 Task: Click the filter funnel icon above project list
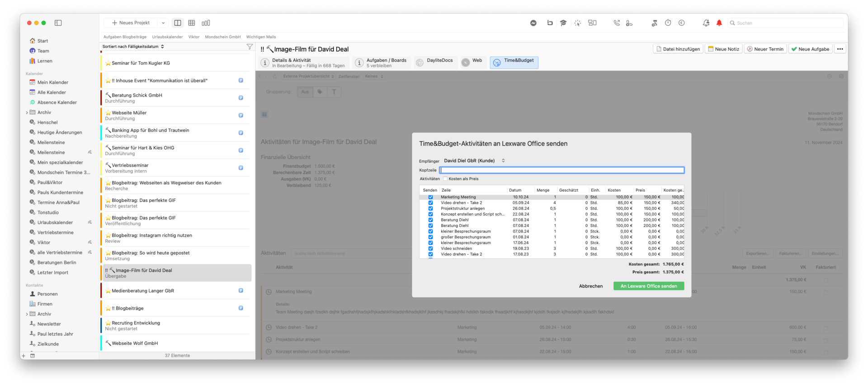pyautogui.click(x=249, y=47)
